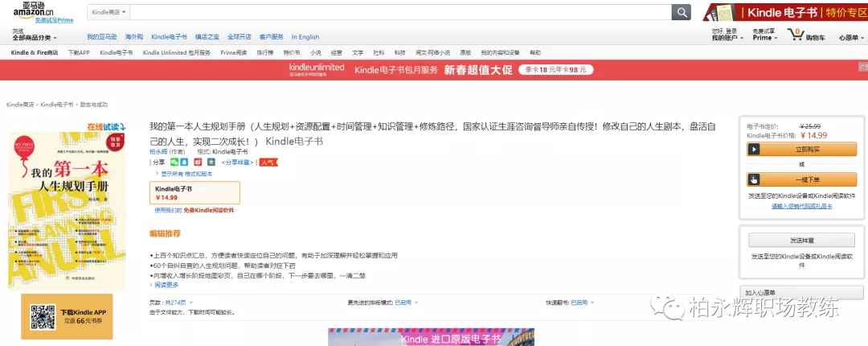Open the shopping cart icon

[x=796, y=35]
